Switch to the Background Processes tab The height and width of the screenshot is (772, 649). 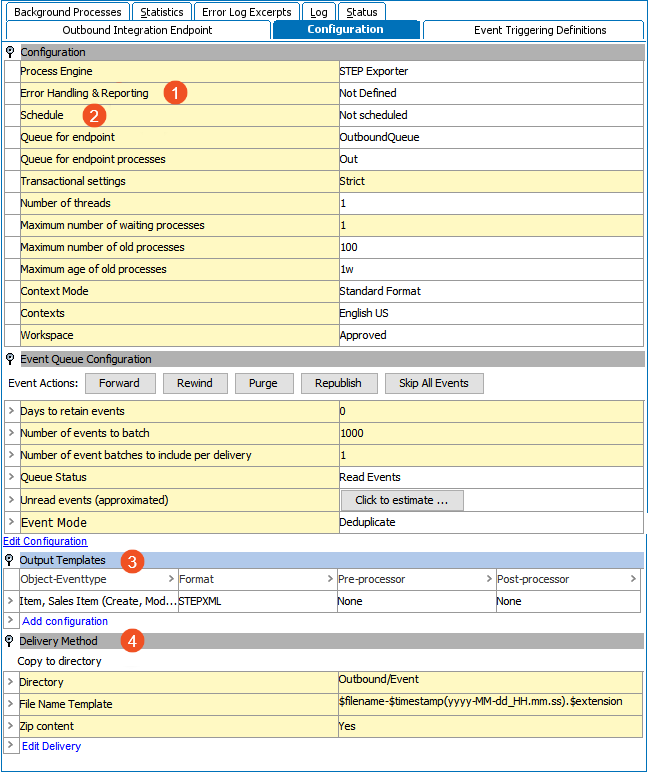67,12
